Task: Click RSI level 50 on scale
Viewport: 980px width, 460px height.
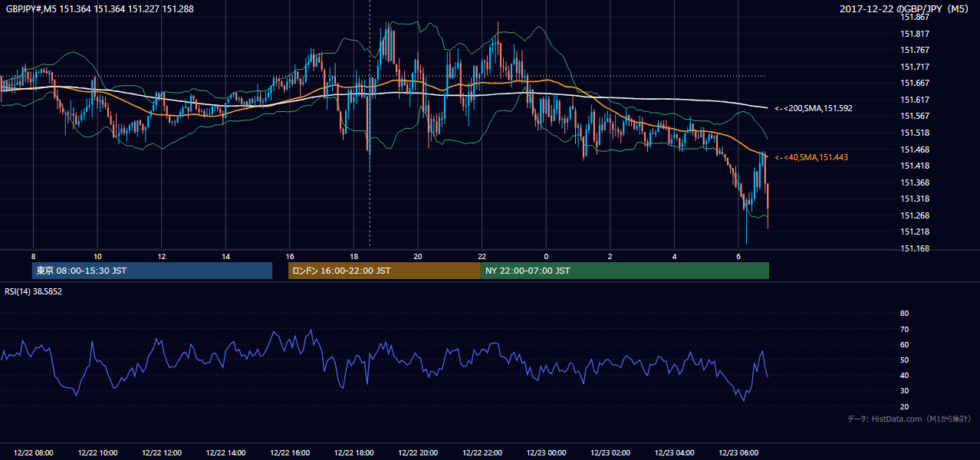Action: [x=904, y=360]
